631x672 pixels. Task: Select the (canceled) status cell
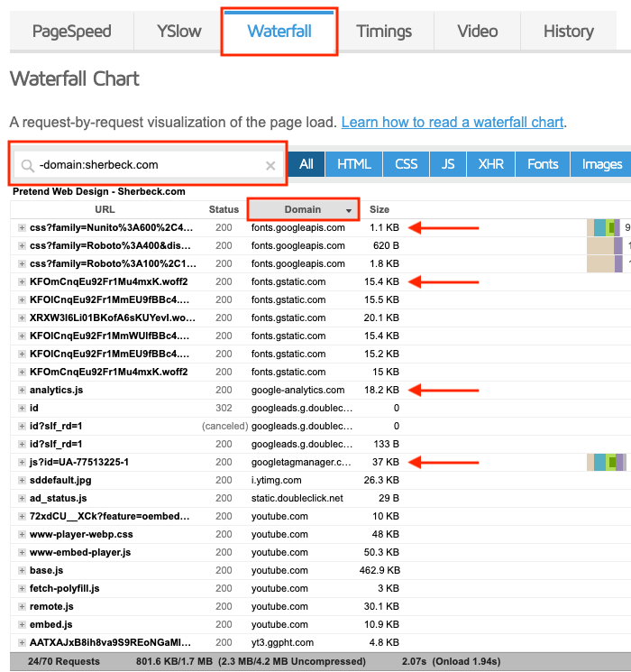coord(224,426)
